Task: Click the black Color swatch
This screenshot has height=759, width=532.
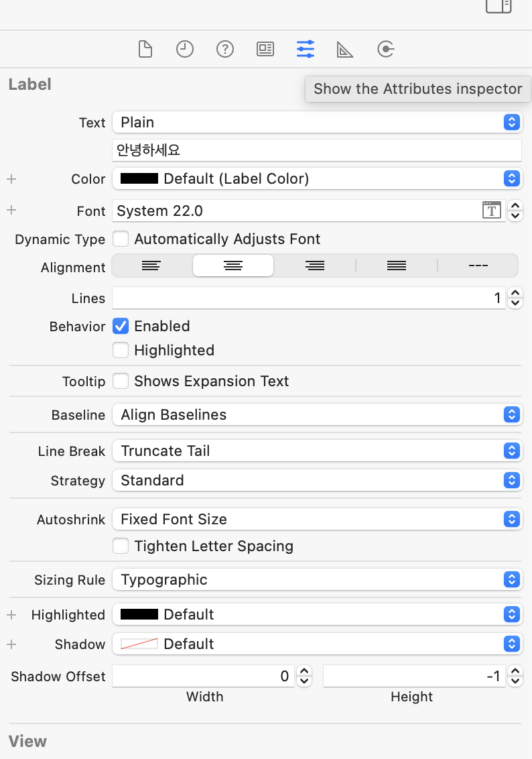Action: [x=139, y=178]
